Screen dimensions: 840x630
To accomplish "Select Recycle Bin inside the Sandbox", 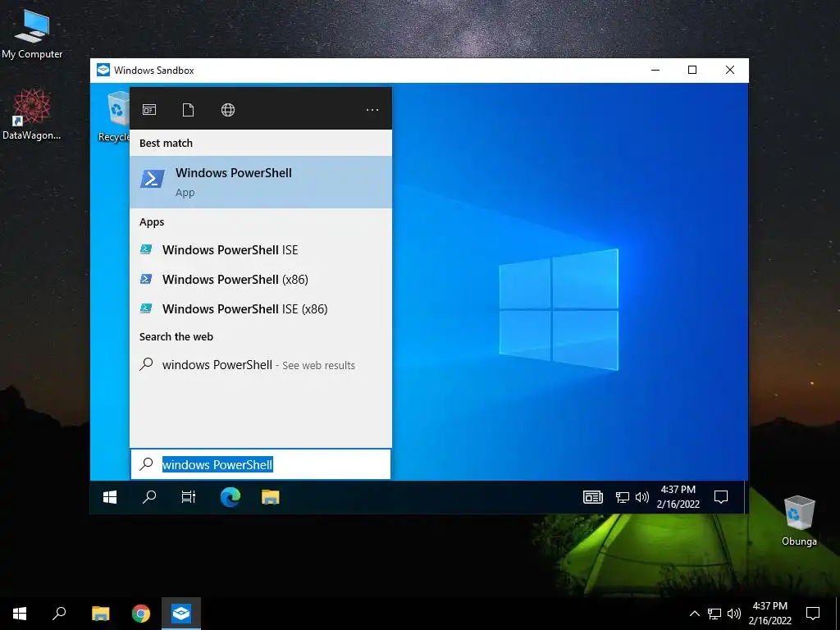I will coord(115,116).
